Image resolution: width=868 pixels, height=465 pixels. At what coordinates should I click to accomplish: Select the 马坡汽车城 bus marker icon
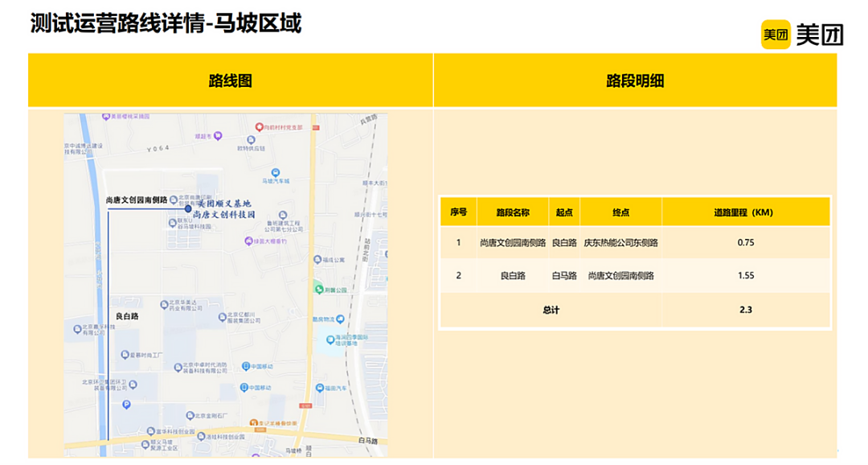[x=276, y=173]
